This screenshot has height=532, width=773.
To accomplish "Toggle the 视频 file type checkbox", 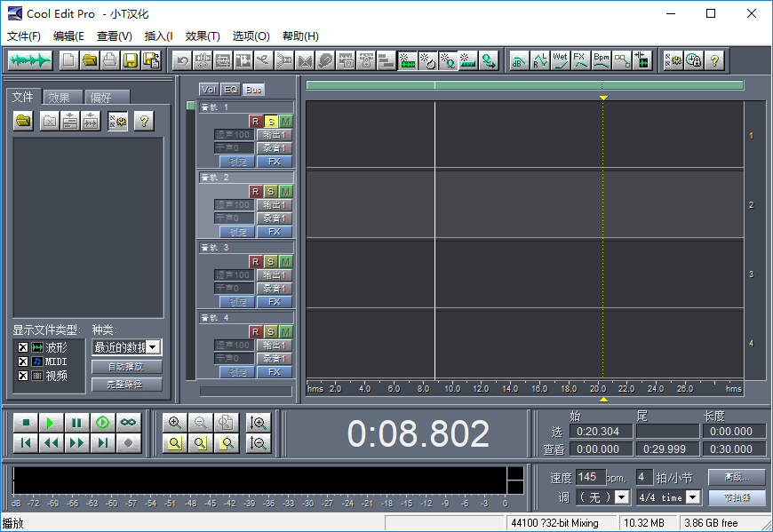I will [23, 376].
